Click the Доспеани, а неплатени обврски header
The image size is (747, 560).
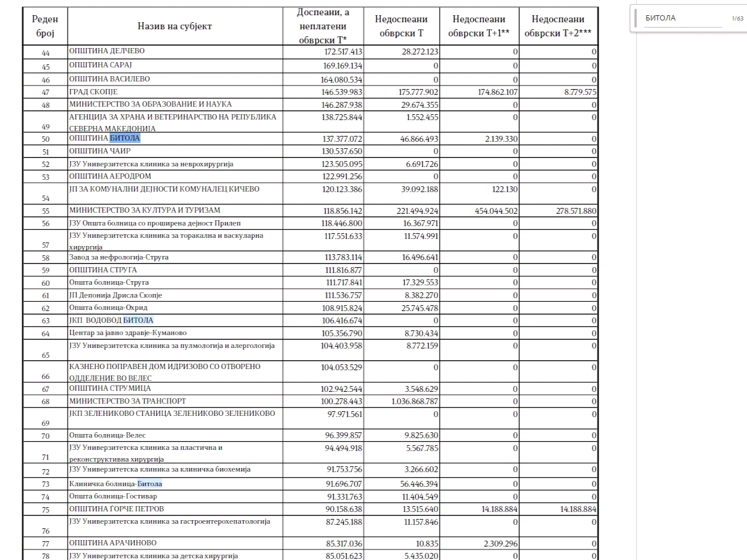[323, 26]
